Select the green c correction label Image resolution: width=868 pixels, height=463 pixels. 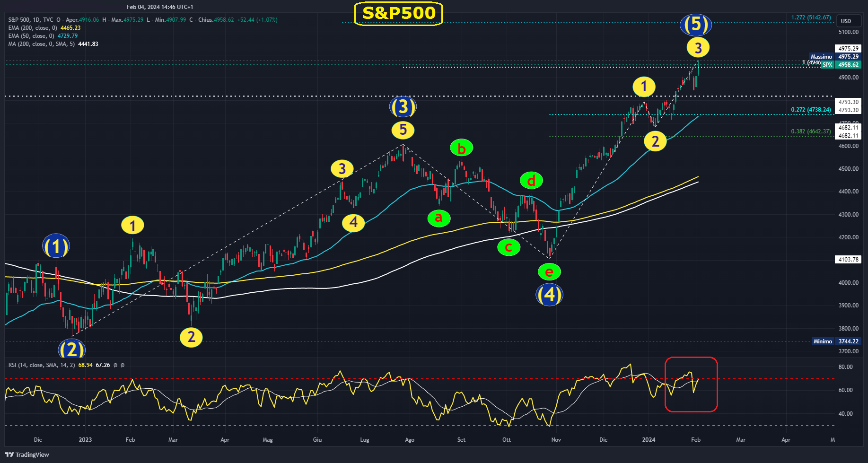pyautogui.click(x=509, y=247)
